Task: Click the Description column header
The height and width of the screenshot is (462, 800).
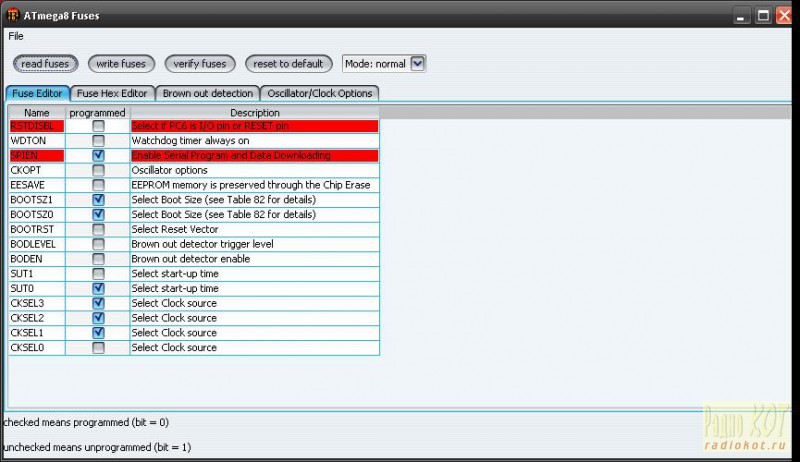Action: [255, 113]
